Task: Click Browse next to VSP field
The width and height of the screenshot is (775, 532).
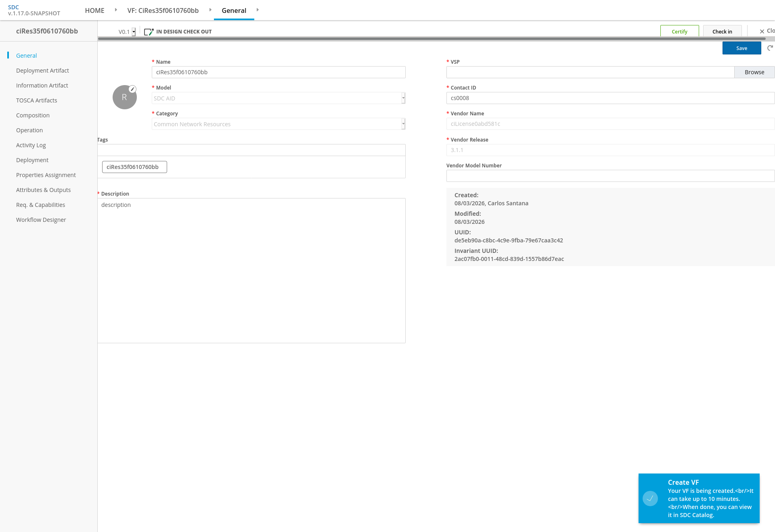Action: point(754,72)
